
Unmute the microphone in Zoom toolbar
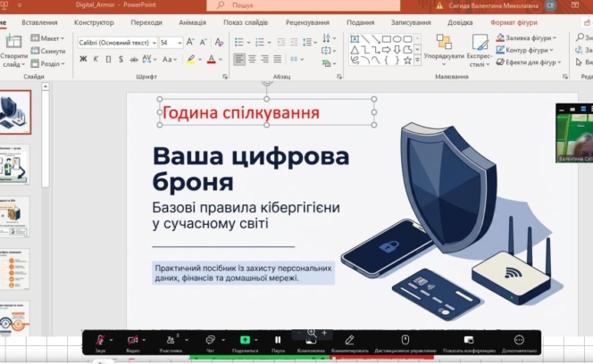(x=100, y=340)
